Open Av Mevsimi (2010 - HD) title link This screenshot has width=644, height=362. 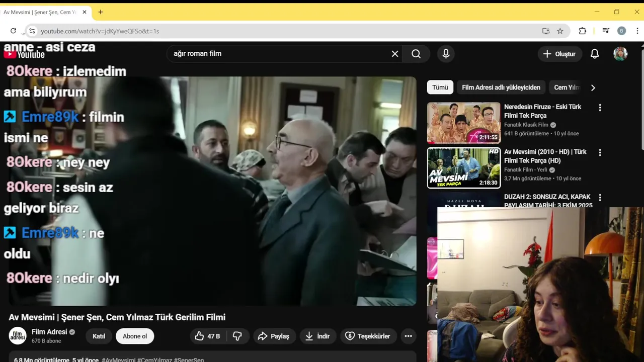click(545, 156)
